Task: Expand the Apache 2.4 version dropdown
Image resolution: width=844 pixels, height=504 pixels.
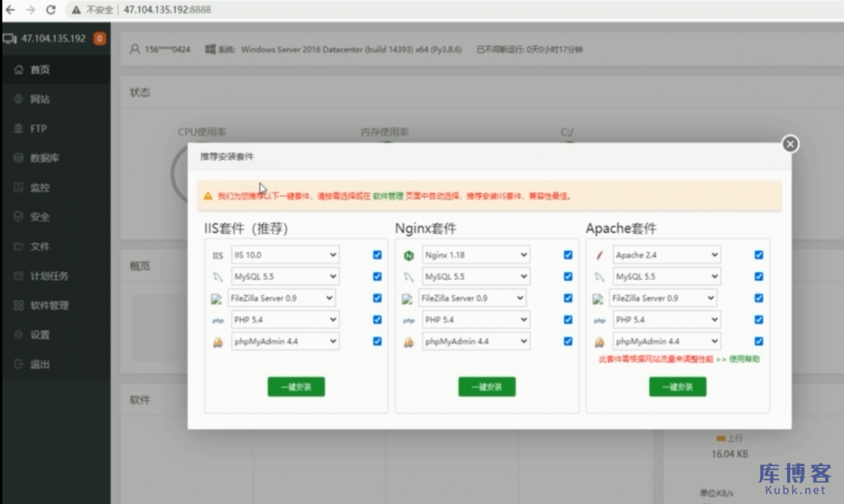Action: (x=666, y=255)
